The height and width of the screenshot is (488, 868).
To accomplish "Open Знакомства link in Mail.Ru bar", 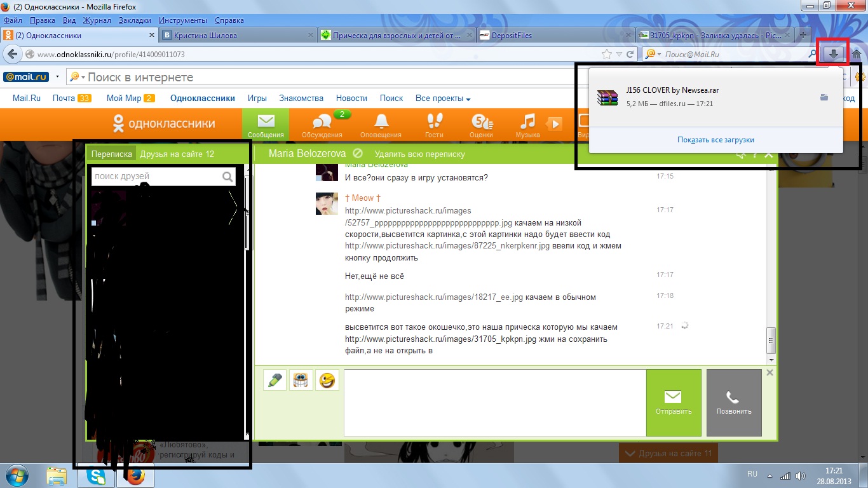I will click(x=301, y=98).
